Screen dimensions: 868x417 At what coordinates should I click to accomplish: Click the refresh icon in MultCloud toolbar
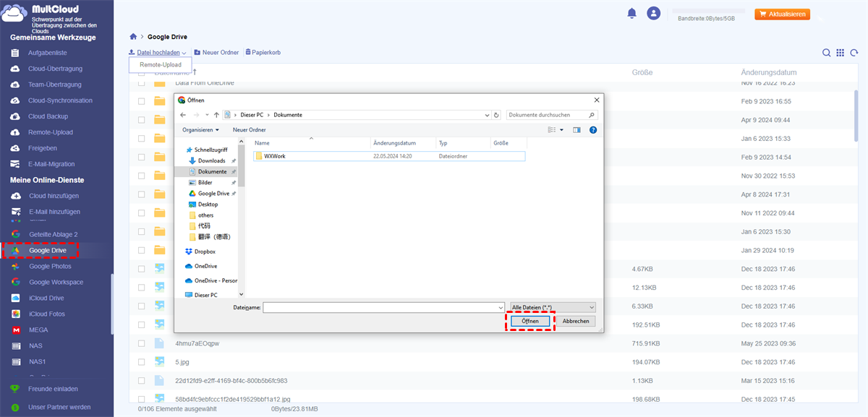tap(854, 53)
